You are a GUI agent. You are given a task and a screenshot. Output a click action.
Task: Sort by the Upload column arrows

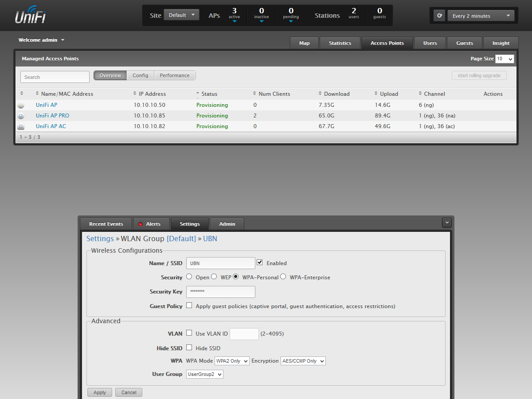pyautogui.click(x=376, y=94)
